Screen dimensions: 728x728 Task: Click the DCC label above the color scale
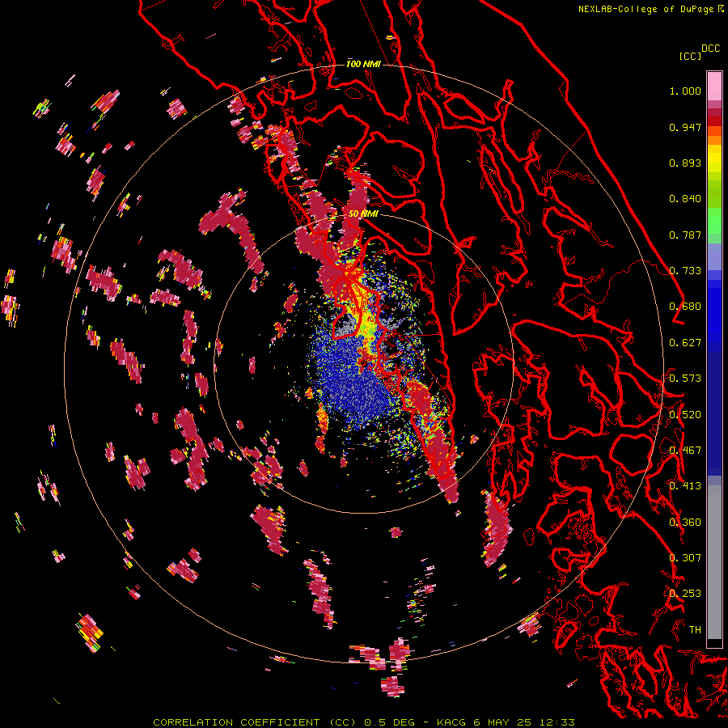click(x=711, y=49)
